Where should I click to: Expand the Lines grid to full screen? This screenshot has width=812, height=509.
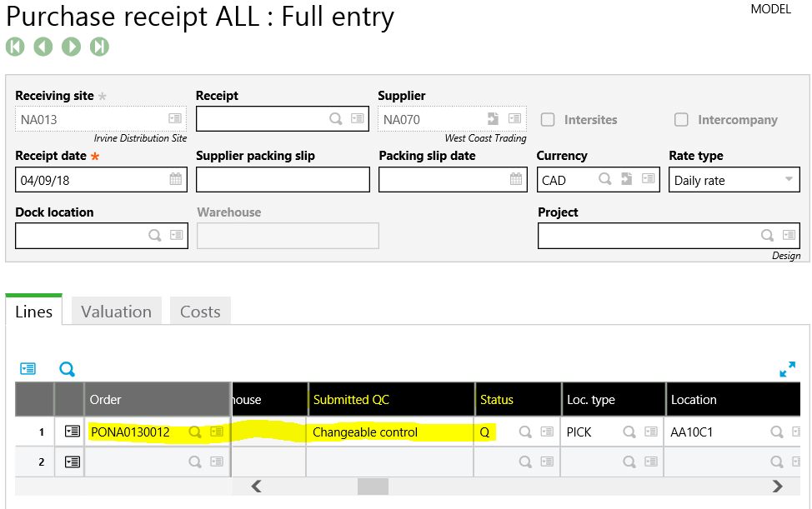coord(787,369)
